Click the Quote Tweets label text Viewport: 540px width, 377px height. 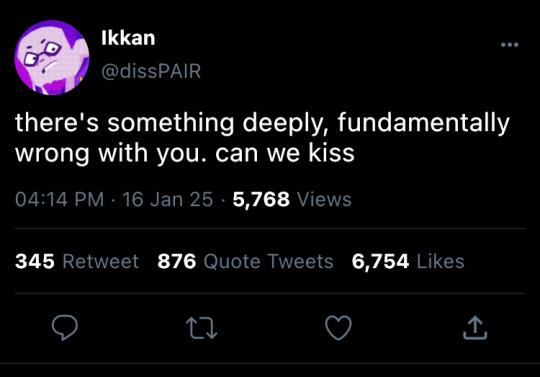[268, 261]
